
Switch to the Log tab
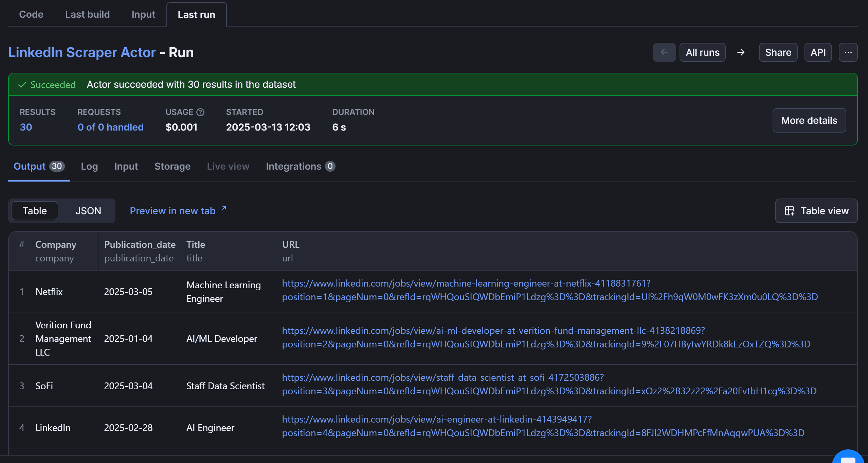click(89, 166)
